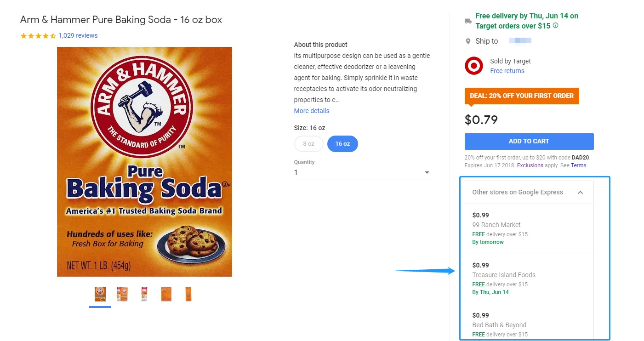Click the Target bullseye logo
The height and width of the screenshot is (341, 644).
click(474, 66)
